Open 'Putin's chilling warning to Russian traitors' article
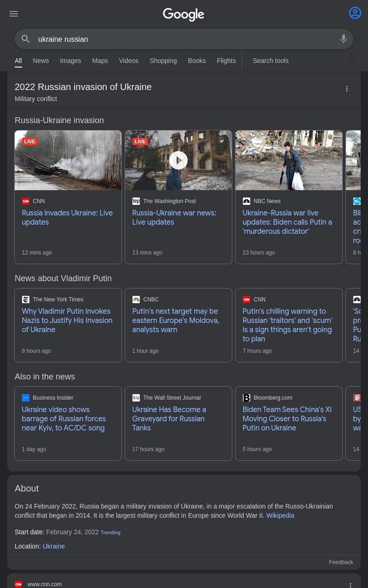Screen dimensions: 368x588 [287, 325]
